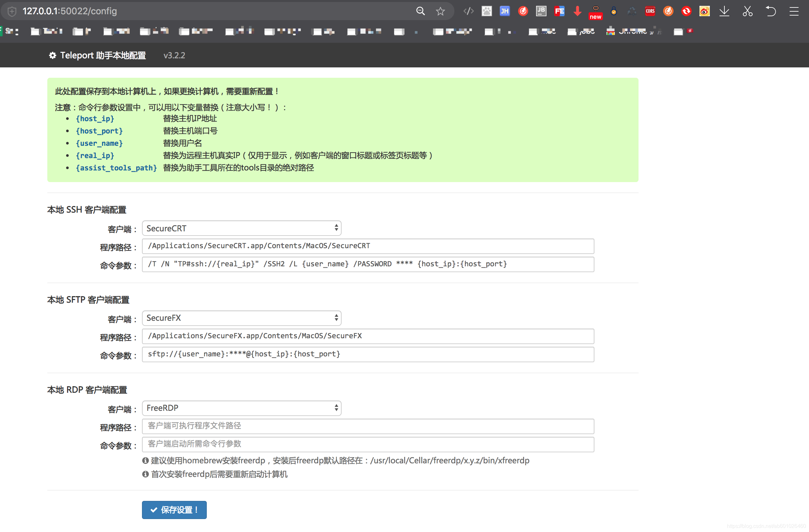Image resolution: width=809 pixels, height=532 pixels.
Task: Click the {real_ip} variable text
Action: point(95,155)
